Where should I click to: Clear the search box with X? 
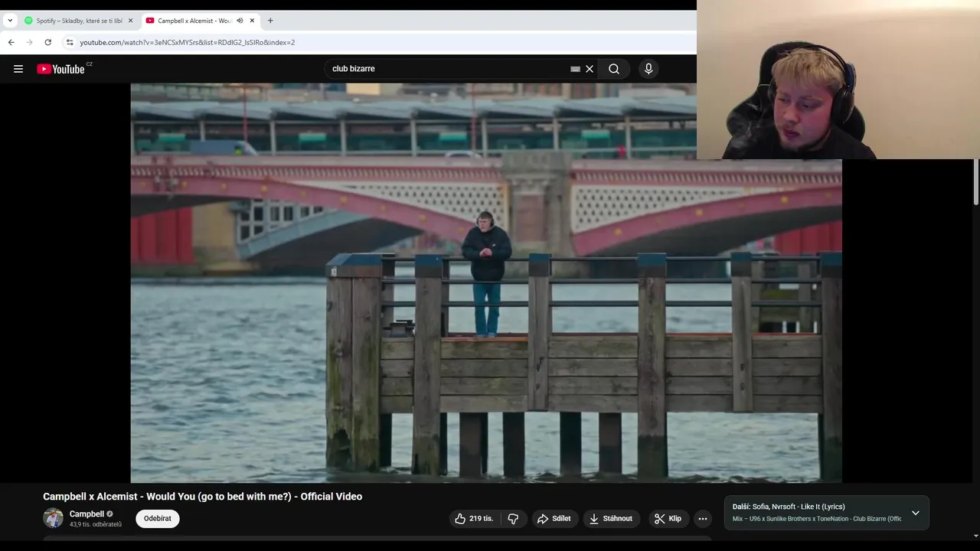pos(590,69)
